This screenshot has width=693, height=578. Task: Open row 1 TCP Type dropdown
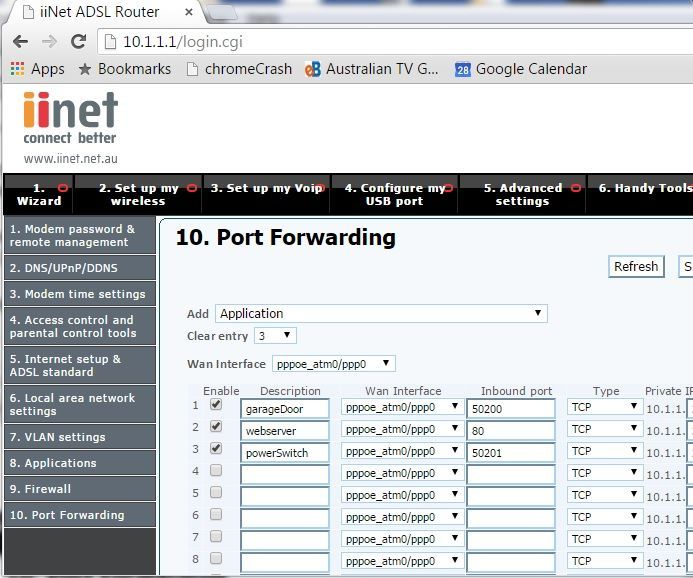[605, 407]
